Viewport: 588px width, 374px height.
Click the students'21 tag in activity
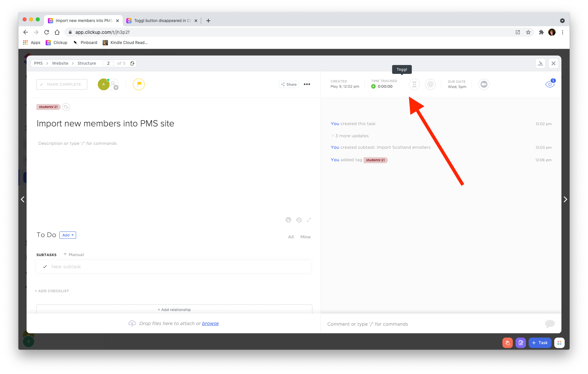coord(375,160)
